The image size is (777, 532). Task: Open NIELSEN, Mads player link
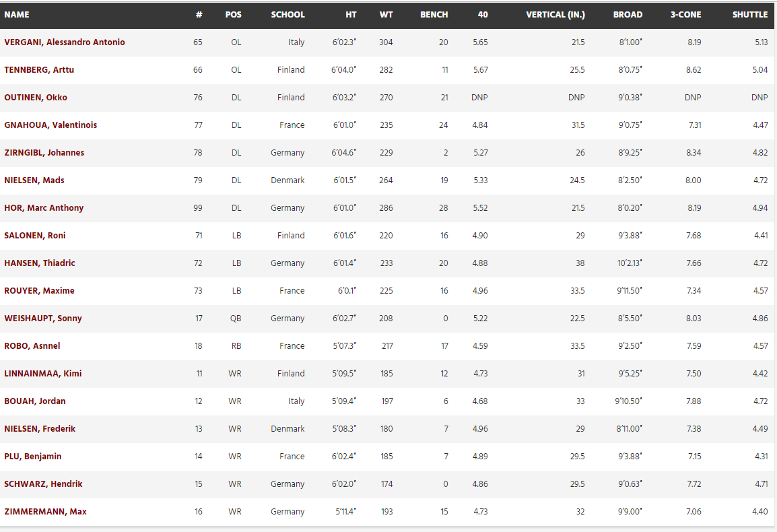(34, 180)
